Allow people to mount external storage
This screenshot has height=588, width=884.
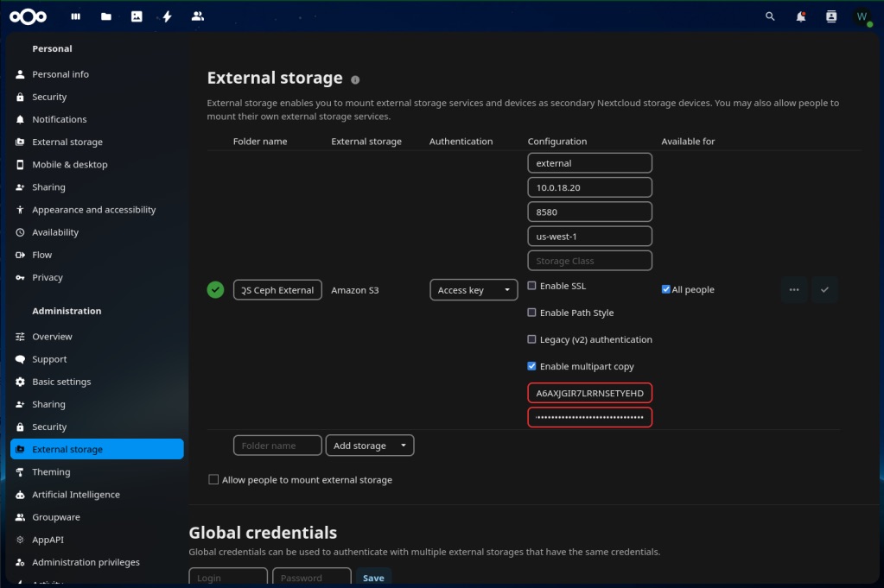[213, 479]
